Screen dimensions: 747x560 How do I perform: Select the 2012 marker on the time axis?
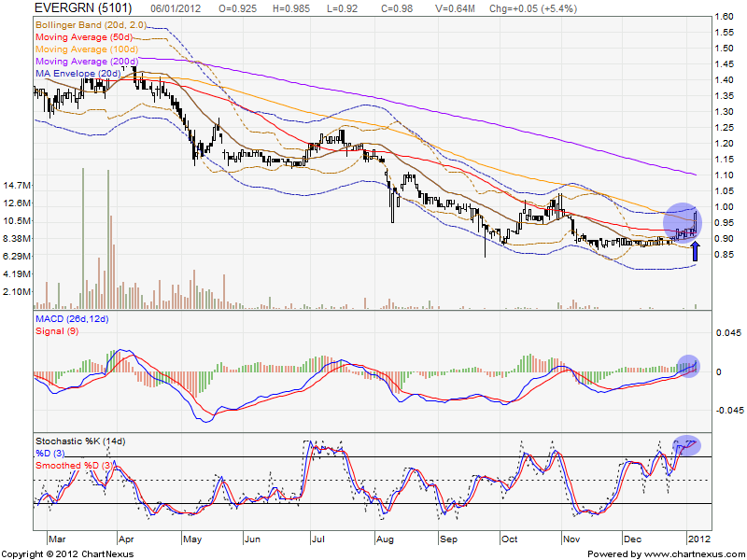[698, 539]
